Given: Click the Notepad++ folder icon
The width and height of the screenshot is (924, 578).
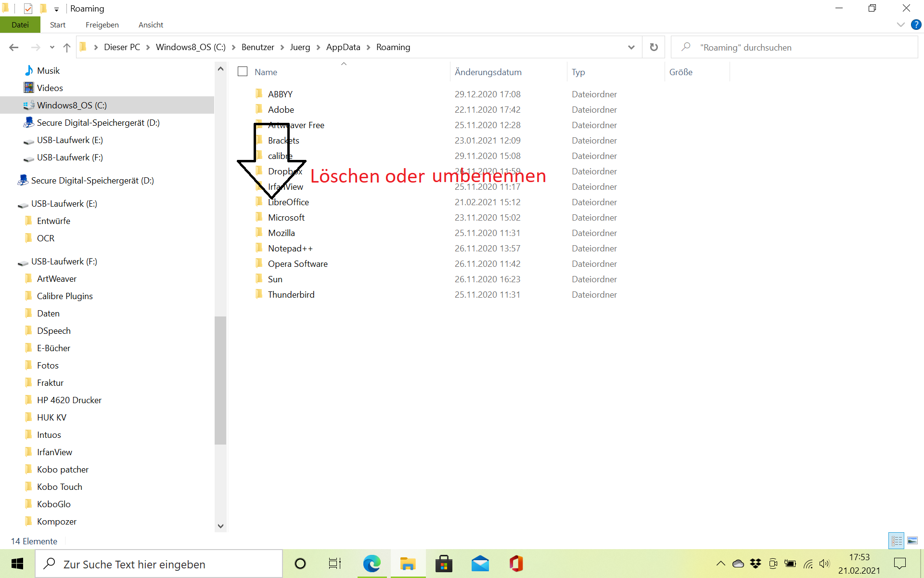Looking at the screenshot, I should coord(259,248).
